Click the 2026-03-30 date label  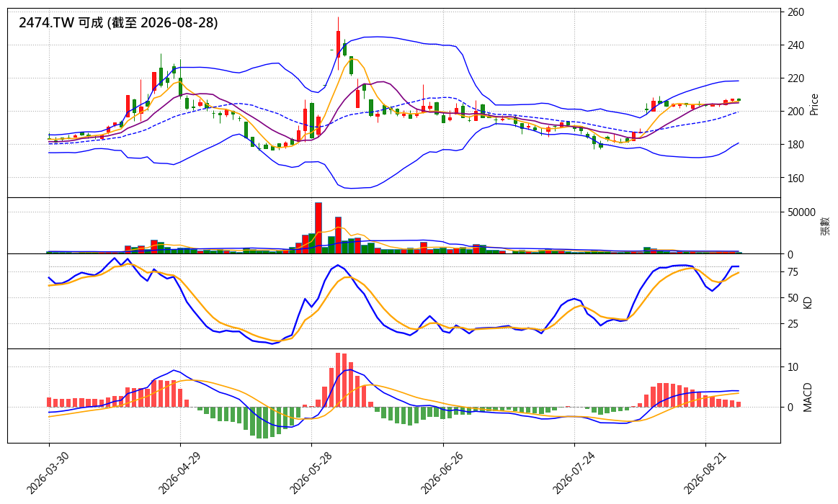[x=47, y=473]
